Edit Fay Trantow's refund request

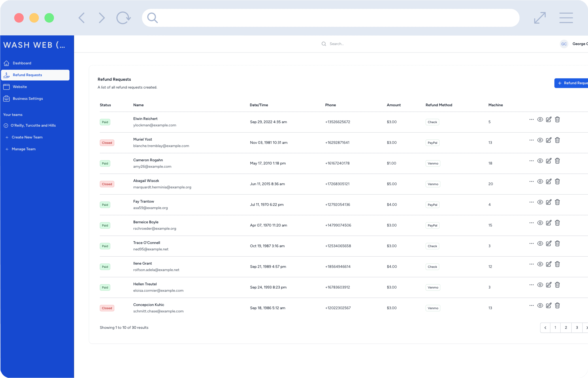[549, 202]
